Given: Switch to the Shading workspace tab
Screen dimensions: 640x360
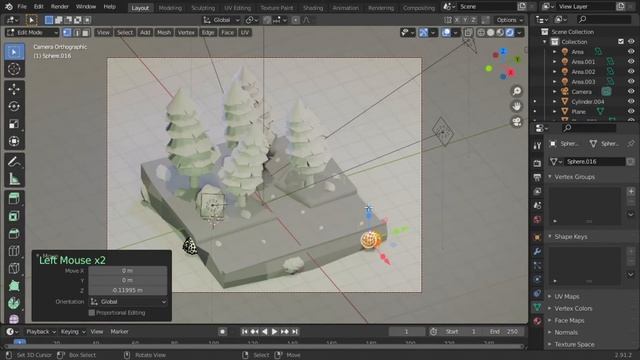Looking at the screenshot, I should [313, 8].
